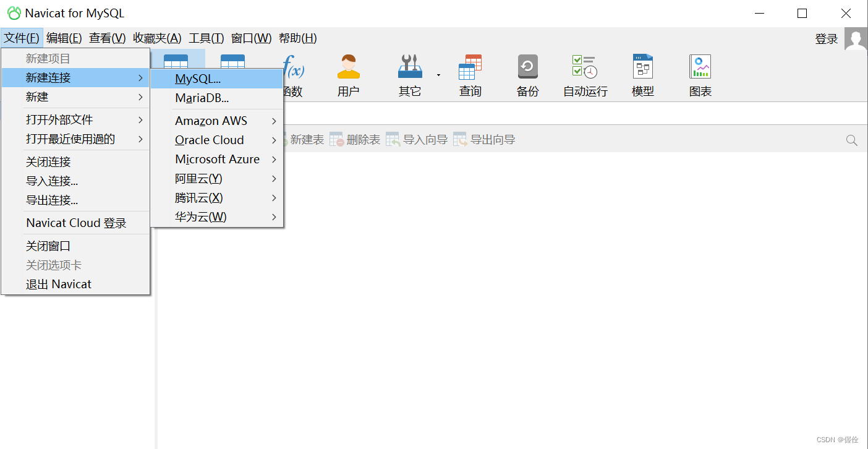
Task: Click the search magnifier icon in object bar
Action: pos(851,140)
